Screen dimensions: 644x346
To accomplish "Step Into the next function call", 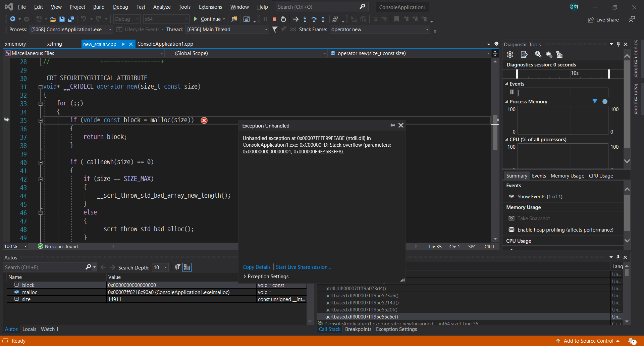I will pos(305,19).
